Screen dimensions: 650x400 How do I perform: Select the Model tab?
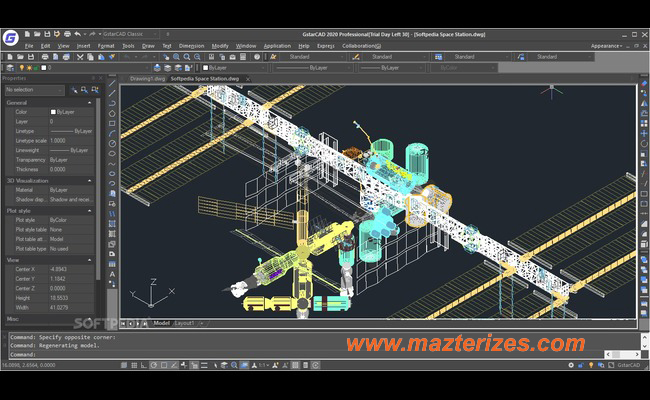pos(161,323)
